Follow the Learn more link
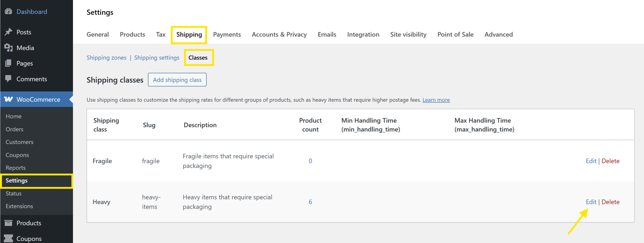The image size is (644, 243). 436,100
